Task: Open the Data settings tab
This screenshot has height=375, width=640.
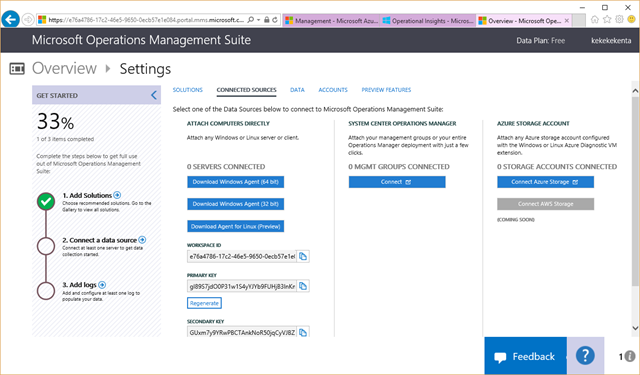Action: [x=297, y=90]
